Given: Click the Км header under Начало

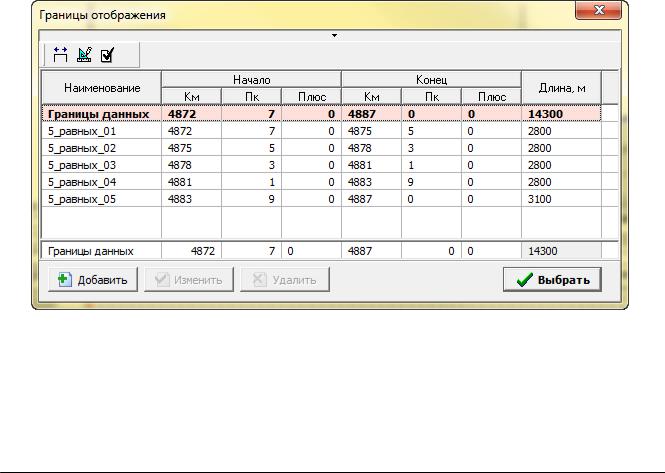Looking at the screenshot, I should coord(192,97).
